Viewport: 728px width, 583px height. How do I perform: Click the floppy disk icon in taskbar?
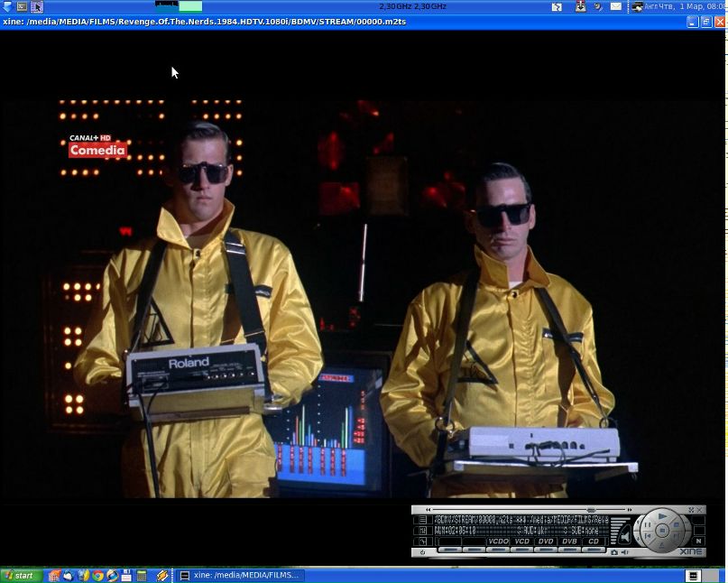(x=126, y=576)
